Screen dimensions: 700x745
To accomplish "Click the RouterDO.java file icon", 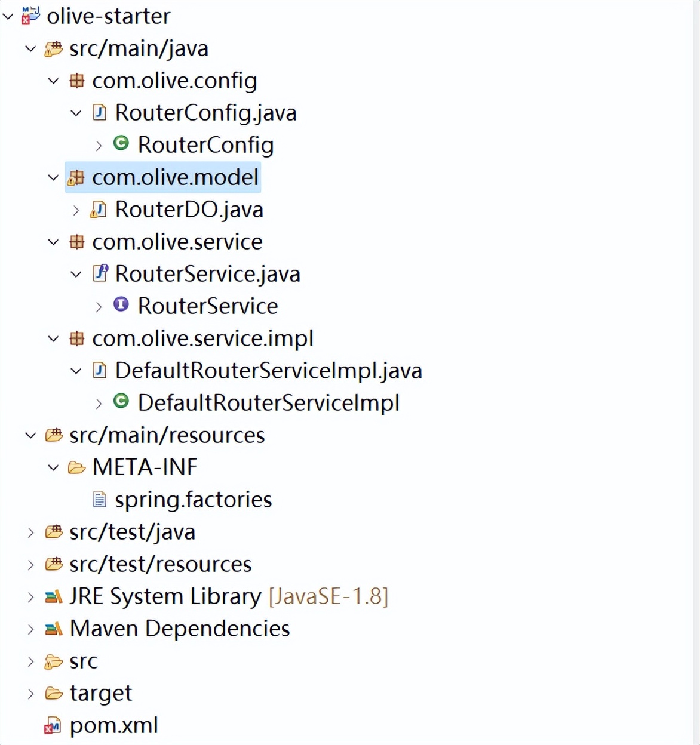I will 99,210.
